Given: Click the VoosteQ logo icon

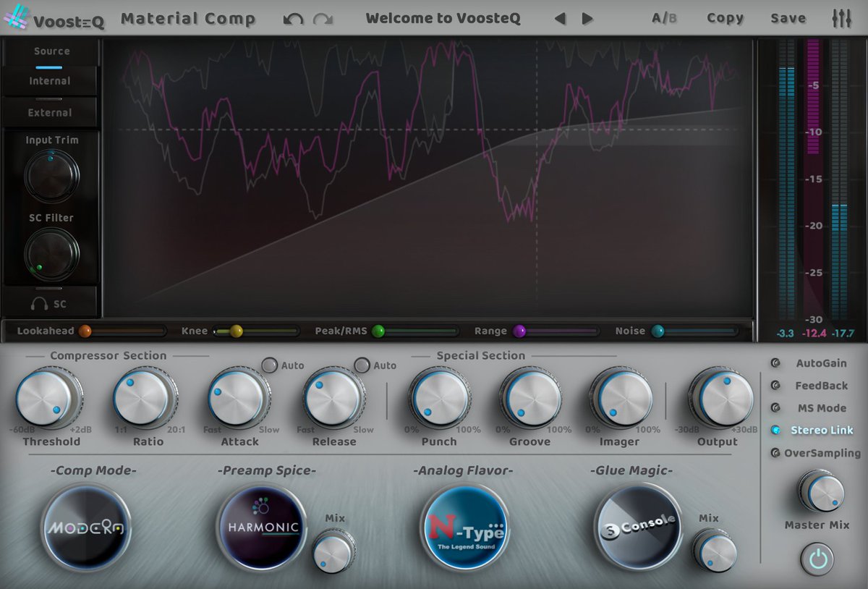Looking at the screenshot, I should (16, 18).
